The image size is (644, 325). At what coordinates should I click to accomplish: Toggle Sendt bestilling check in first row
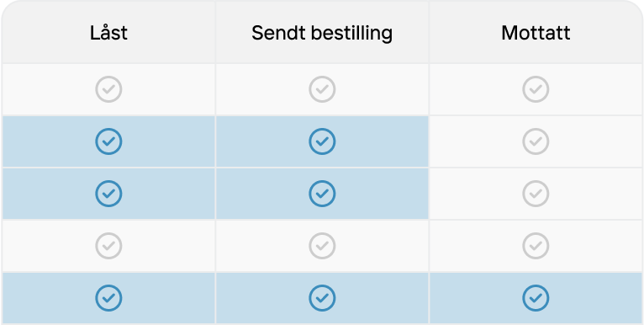tap(322, 89)
